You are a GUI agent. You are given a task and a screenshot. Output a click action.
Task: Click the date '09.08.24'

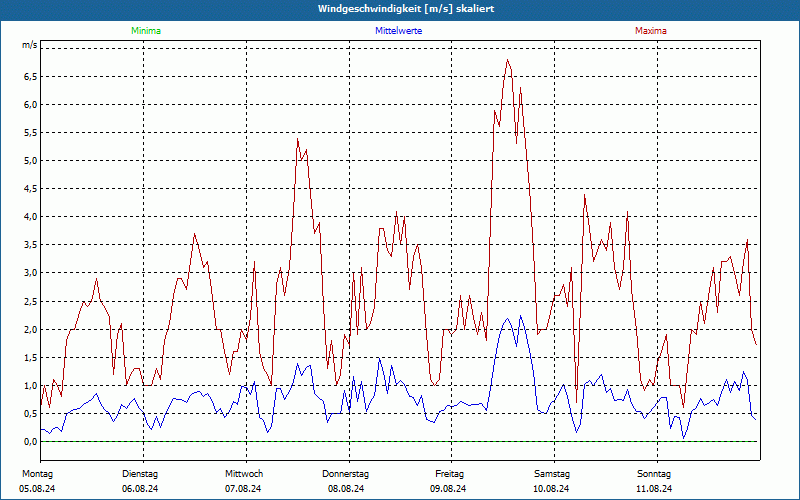coord(448,489)
